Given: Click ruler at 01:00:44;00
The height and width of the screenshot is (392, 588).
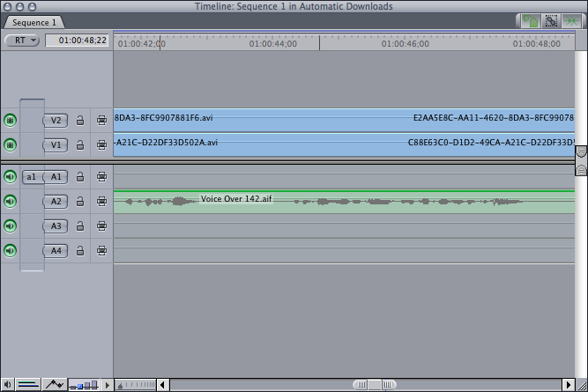Looking at the screenshot, I should pos(273,44).
